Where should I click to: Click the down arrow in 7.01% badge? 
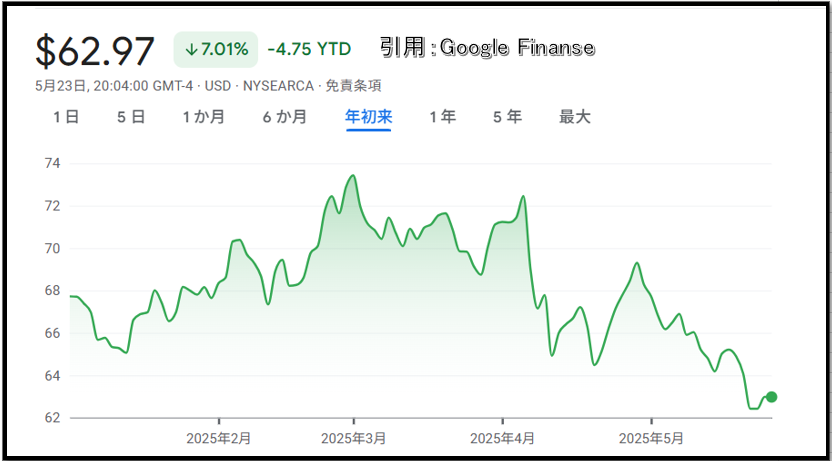191,50
